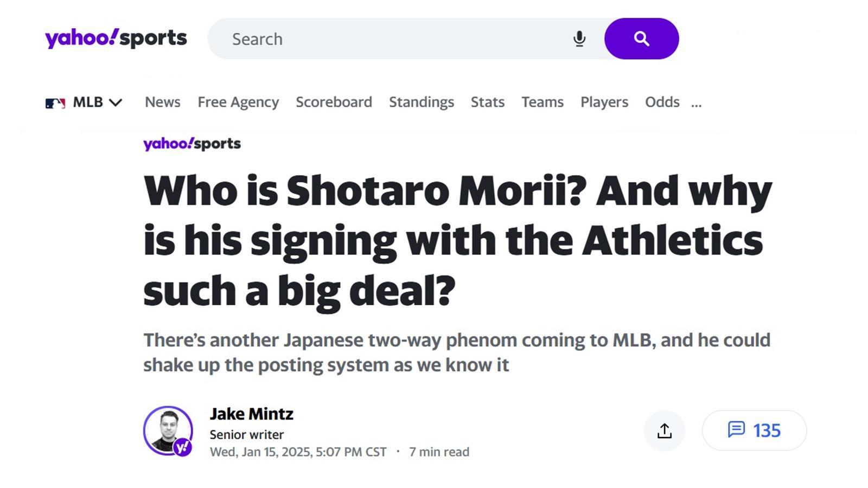Click the small Yahoo Sports article logo
Image resolution: width=868 pixels, height=488 pixels.
pos(192,144)
